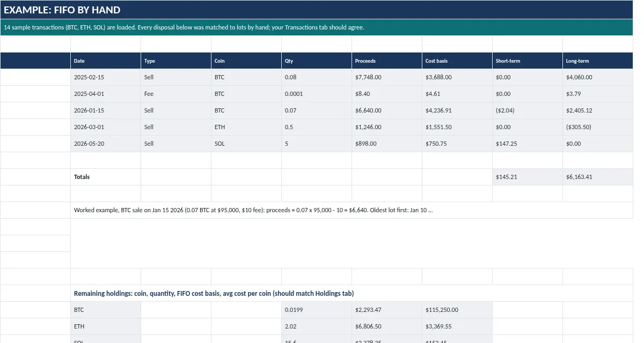Select BTC FIFO cost basis $2,293.47
The height and width of the screenshot is (343, 644).
387,310
